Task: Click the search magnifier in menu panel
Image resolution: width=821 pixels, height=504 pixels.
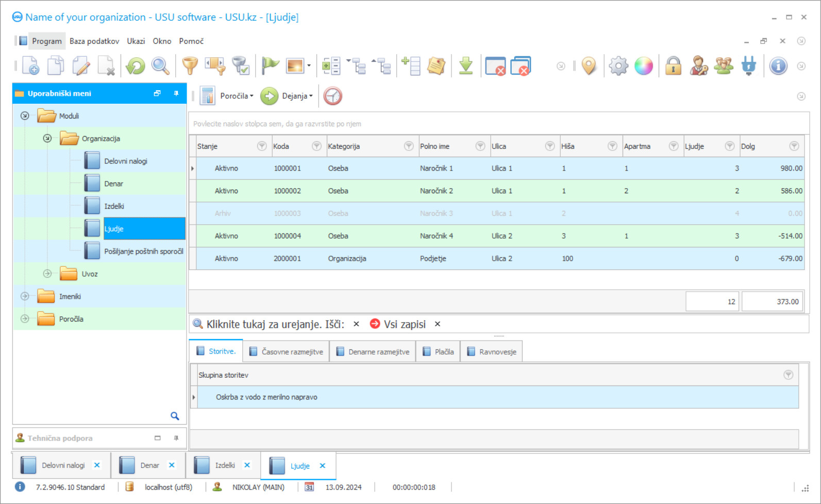Action: tap(175, 416)
